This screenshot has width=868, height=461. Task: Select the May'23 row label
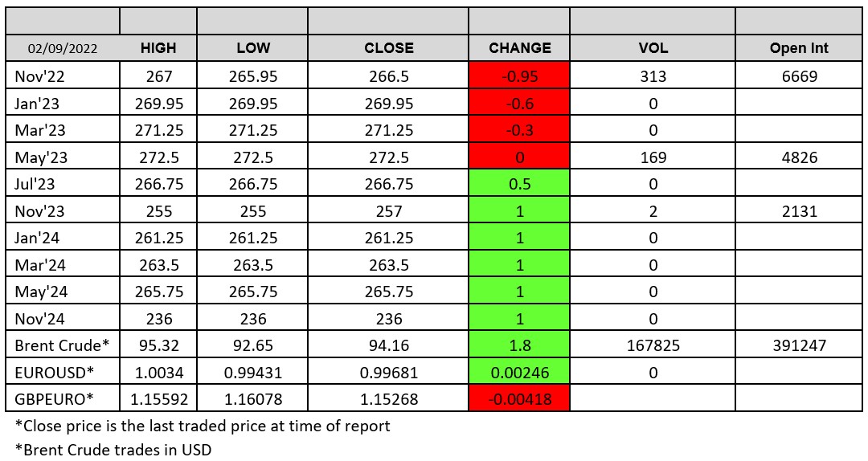pos(41,157)
